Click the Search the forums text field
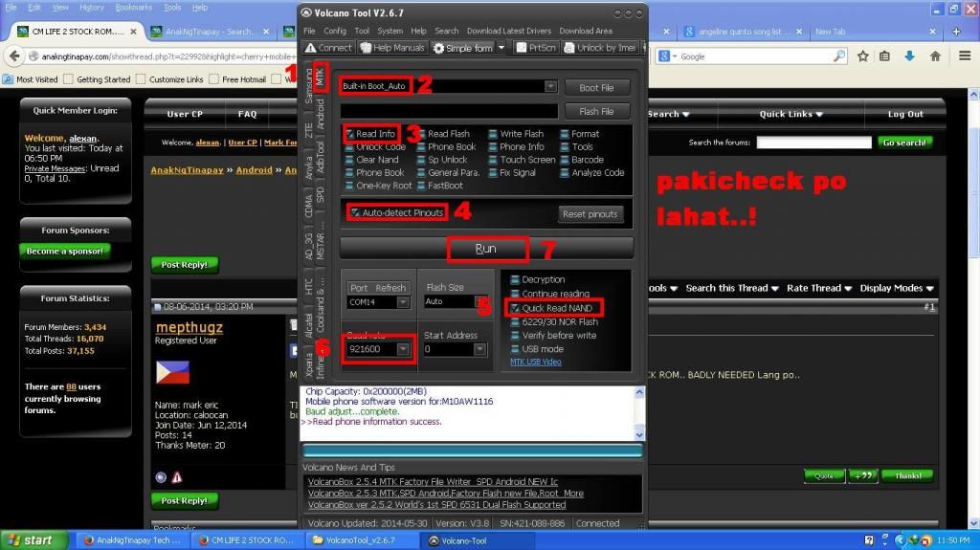The image size is (980, 550). pos(813,143)
